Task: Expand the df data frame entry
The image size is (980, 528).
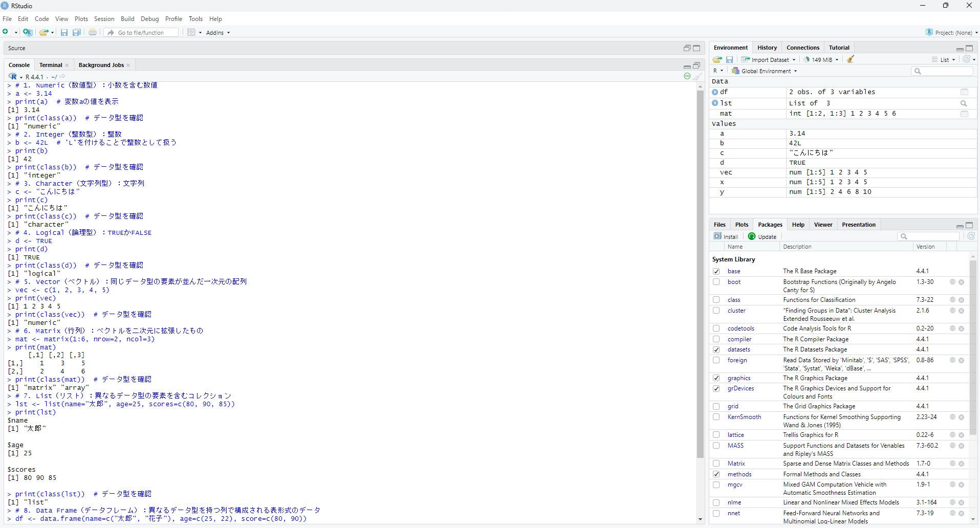Action: (715, 92)
